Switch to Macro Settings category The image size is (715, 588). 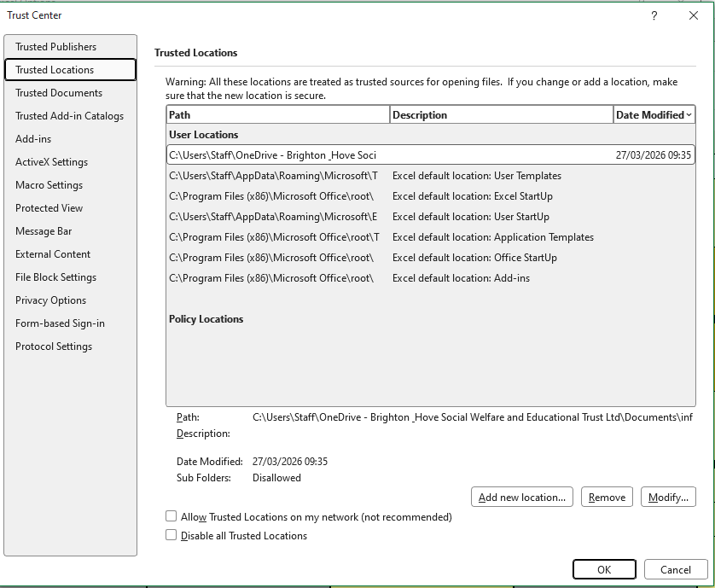49,185
